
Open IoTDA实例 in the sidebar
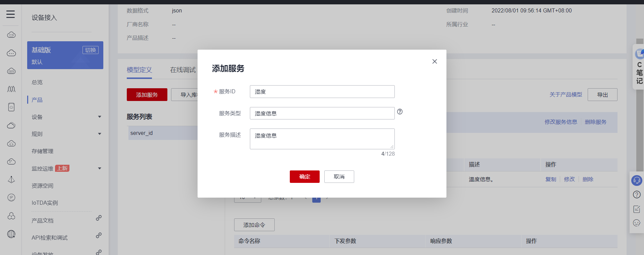[45, 203]
